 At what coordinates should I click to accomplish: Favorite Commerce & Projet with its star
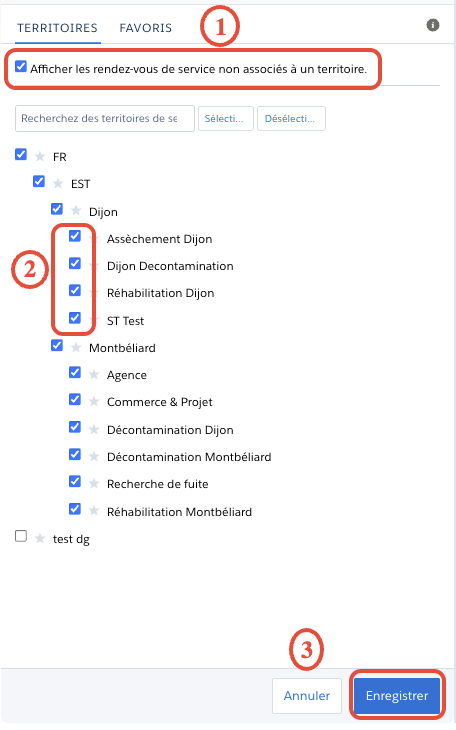pyautogui.click(x=94, y=401)
